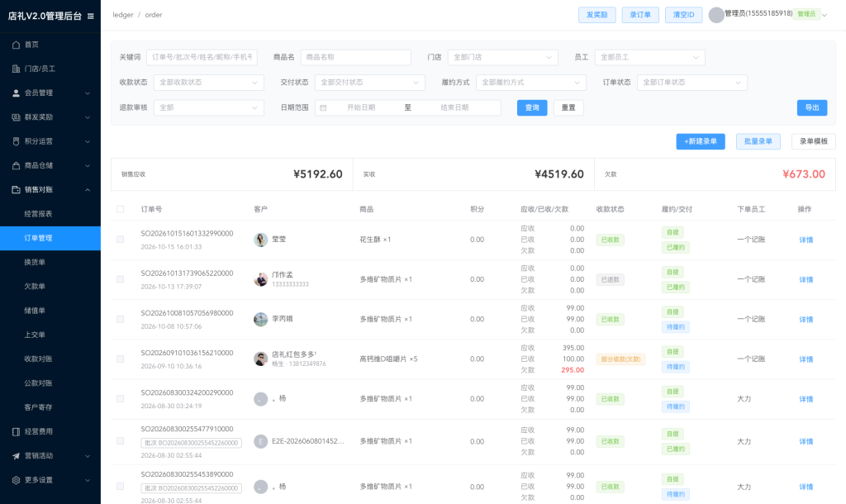Check the row for order SO20261015160133299​0000
The height and width of the screenshot is (504, 846).
coord(121,240)
